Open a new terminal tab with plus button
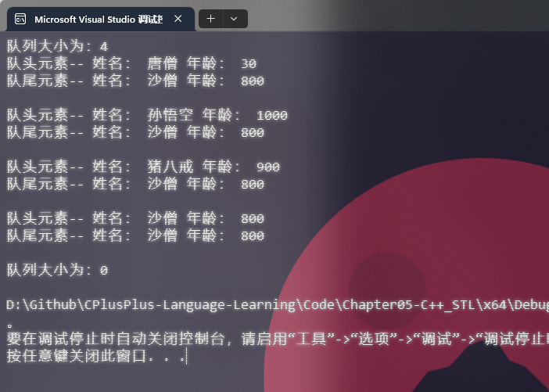The width and height of the screenshot is (549, 392). pos(211,19)
